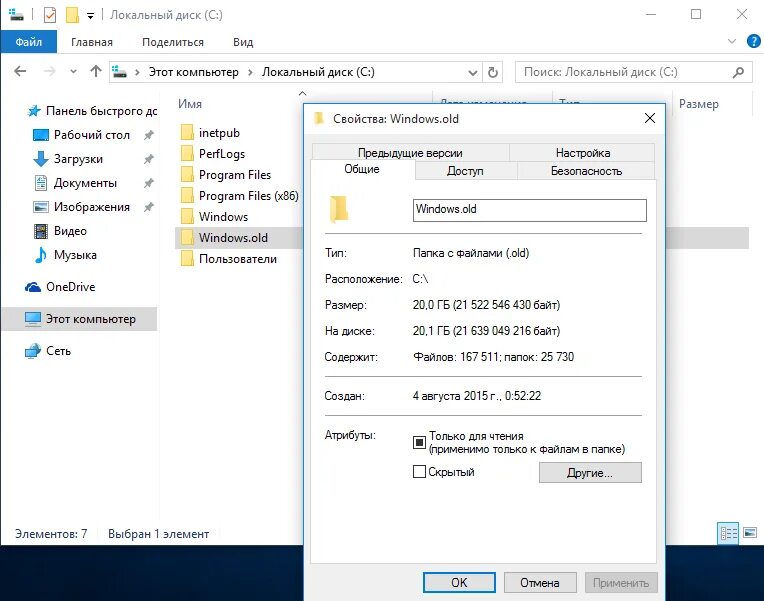Click the pin icon next to Рабочий стол
This screenshot has width=764, height=601.
pyautogui.click(x=149, y=135)
